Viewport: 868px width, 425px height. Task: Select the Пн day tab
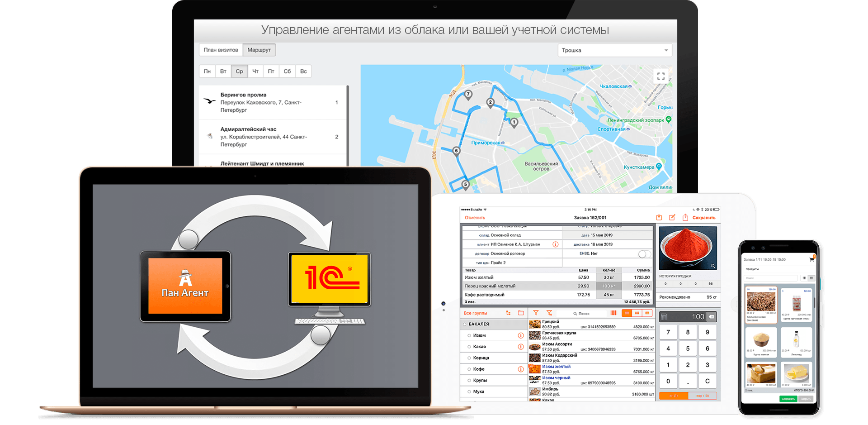[x=207, y=72]
